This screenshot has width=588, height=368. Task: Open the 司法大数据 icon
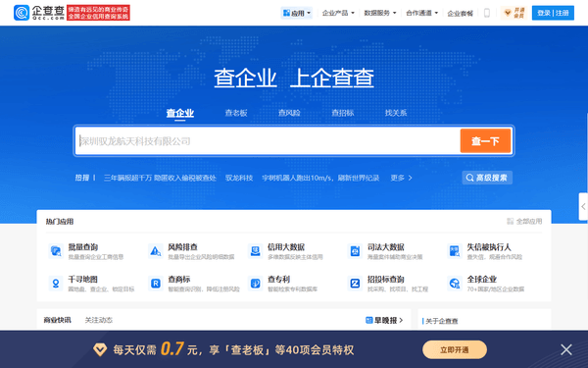(x=355, y=251)
